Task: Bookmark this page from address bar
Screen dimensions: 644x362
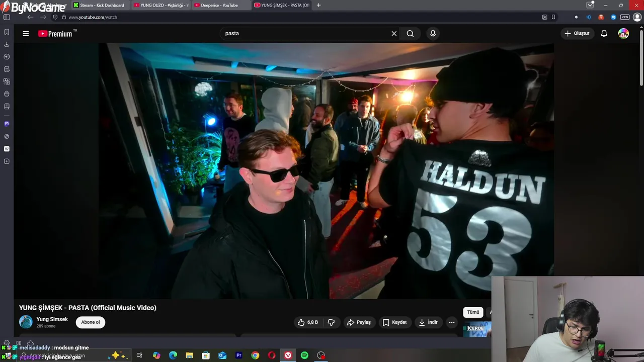Action: tap(553, 17)
